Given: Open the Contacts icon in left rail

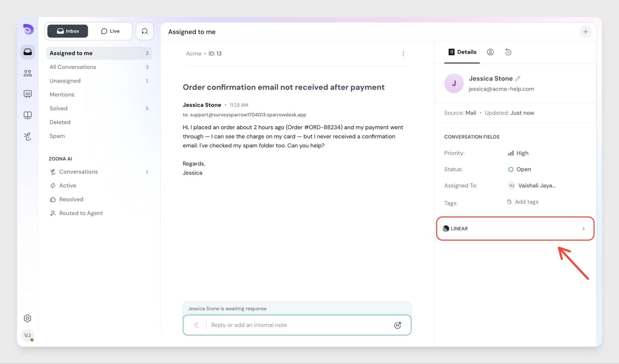Looking at the screenshot, I should [x=28, y=73].
